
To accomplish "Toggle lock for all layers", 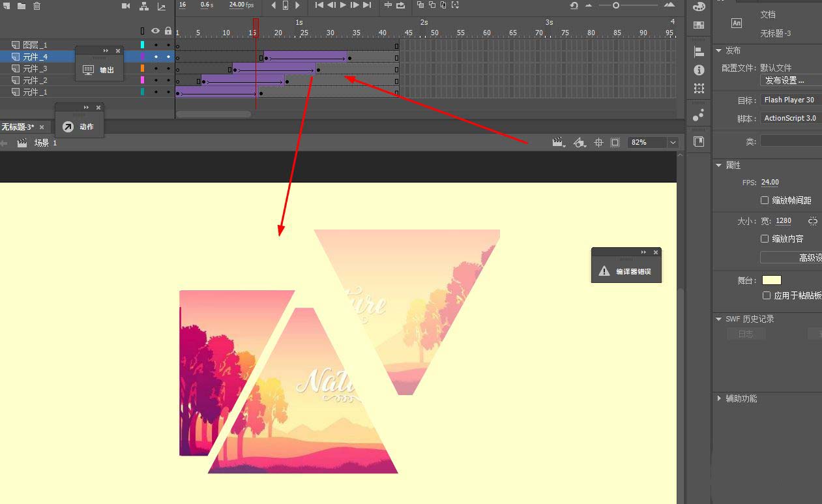I will (x=168, y=31).
